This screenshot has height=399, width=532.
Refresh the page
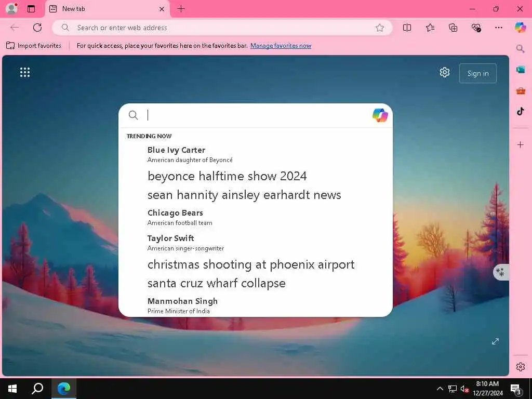coord(37,28)
